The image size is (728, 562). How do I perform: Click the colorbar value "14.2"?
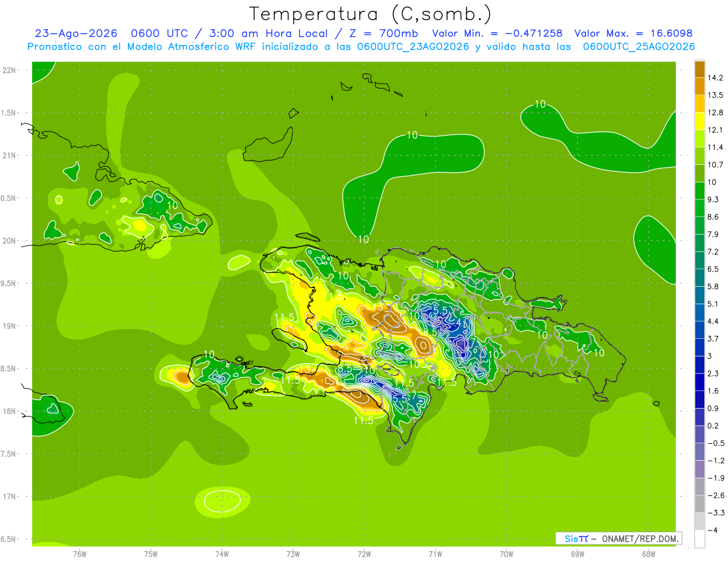(716, 78)
